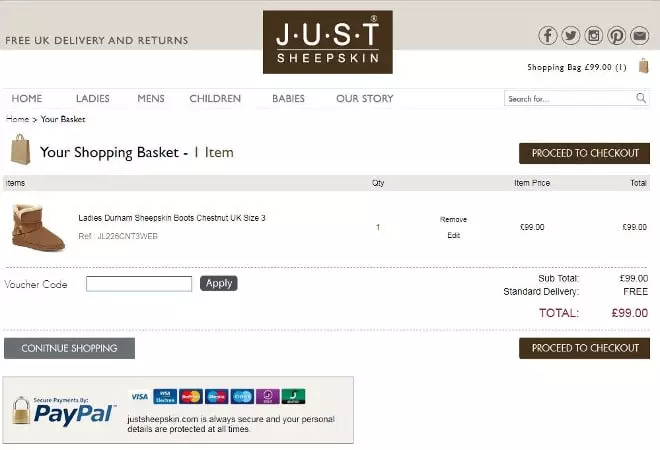Image resolution: width=660 pixels, height=450 pixels.
Task: Open the Facebook social icon
Action: (x=548, y=35)
